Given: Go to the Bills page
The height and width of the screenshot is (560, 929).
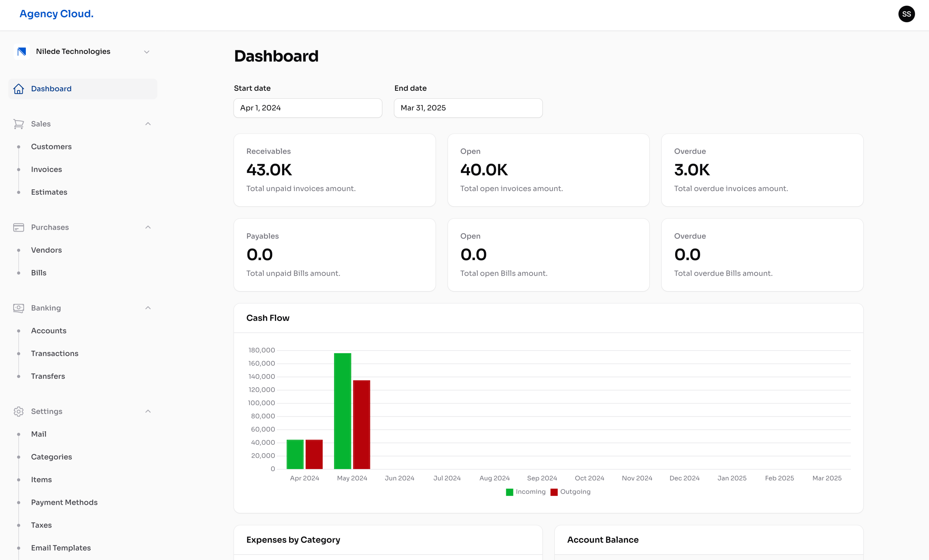Looking at the screenshot, I should (x=39, y=273).
